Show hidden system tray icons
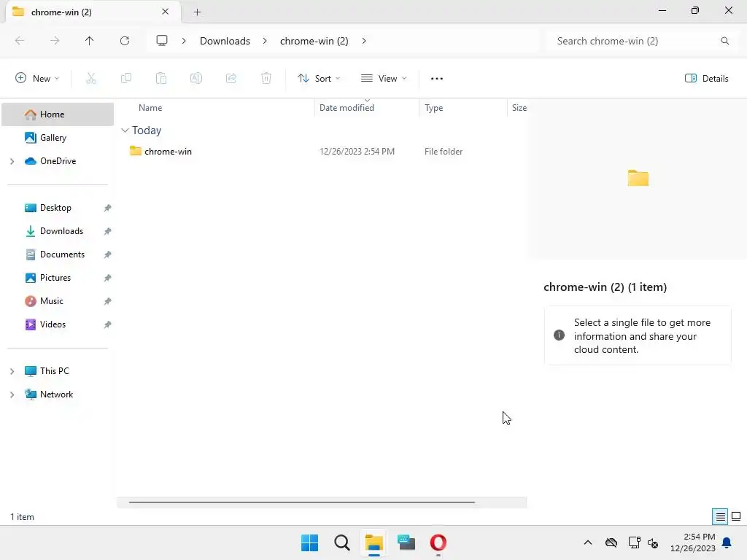This screenshot has height=560, width=747. pyautogui.click(x=588, y=542)
